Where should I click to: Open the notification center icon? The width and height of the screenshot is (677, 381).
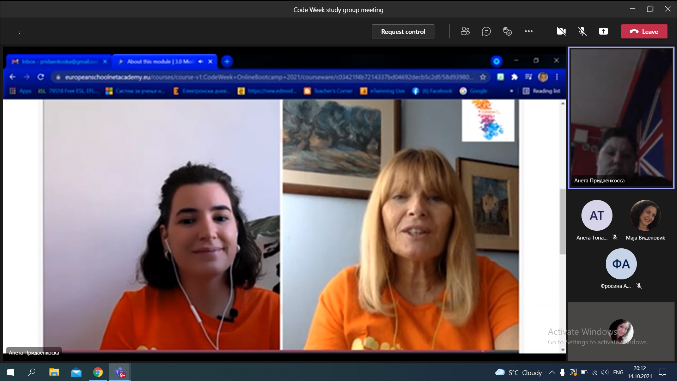[663, 372]
